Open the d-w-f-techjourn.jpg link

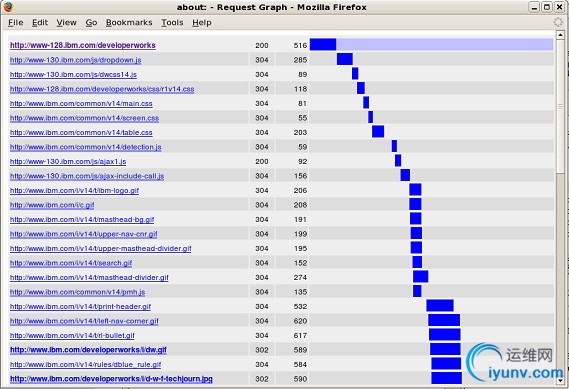coord(111,379)
